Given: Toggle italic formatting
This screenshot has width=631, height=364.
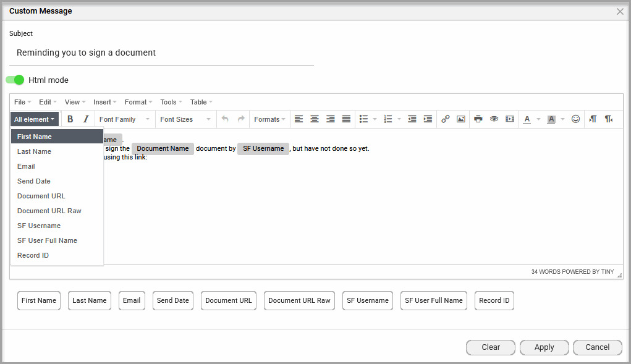Looking at the screenshot, I should click(86, 119).
